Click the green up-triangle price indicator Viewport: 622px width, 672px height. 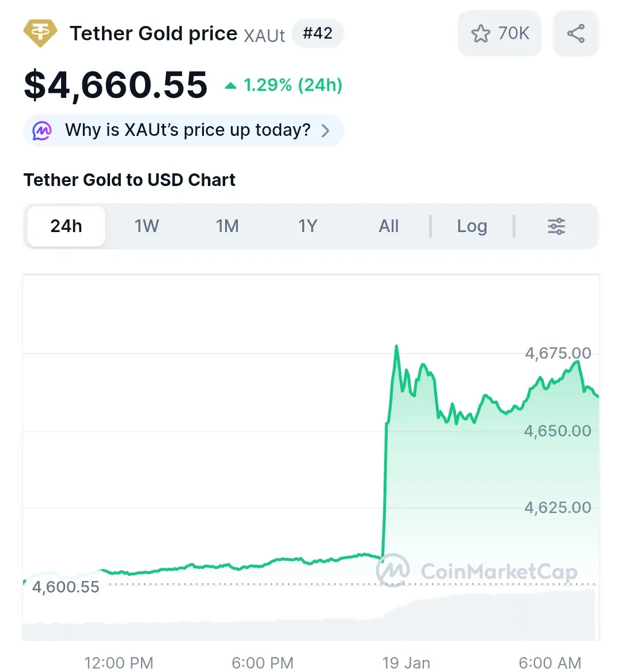pos(230,85)
